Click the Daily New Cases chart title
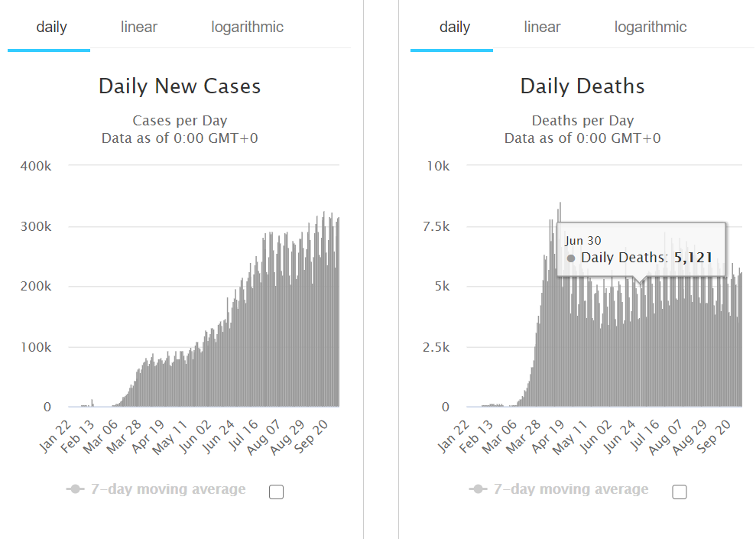 [x=180, y=86]
